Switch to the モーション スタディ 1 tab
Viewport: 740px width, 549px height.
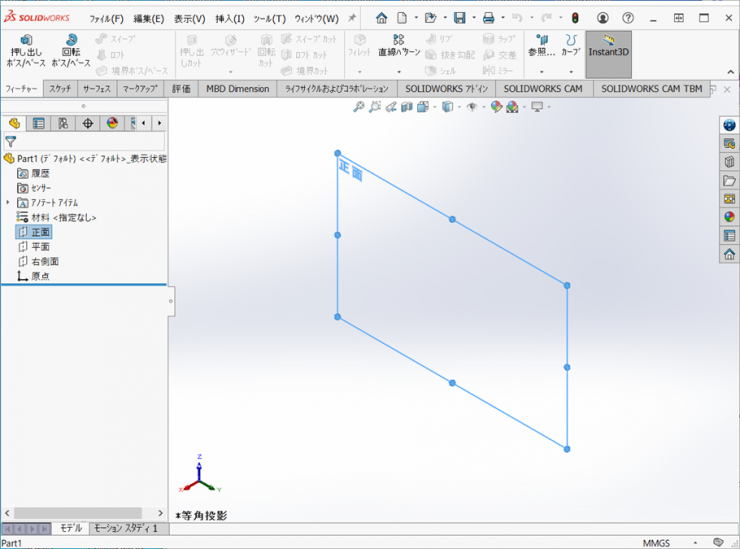click(x=126, y=528)
